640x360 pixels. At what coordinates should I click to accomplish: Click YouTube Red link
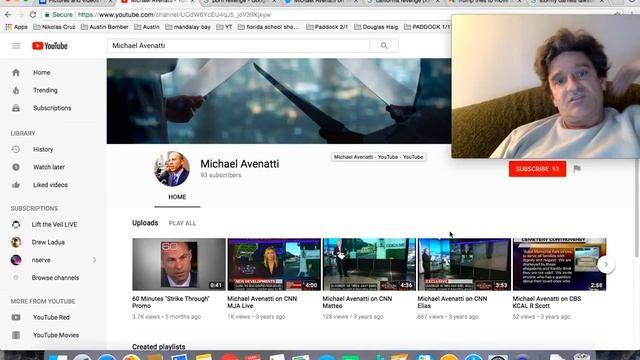tap(51, 317)
